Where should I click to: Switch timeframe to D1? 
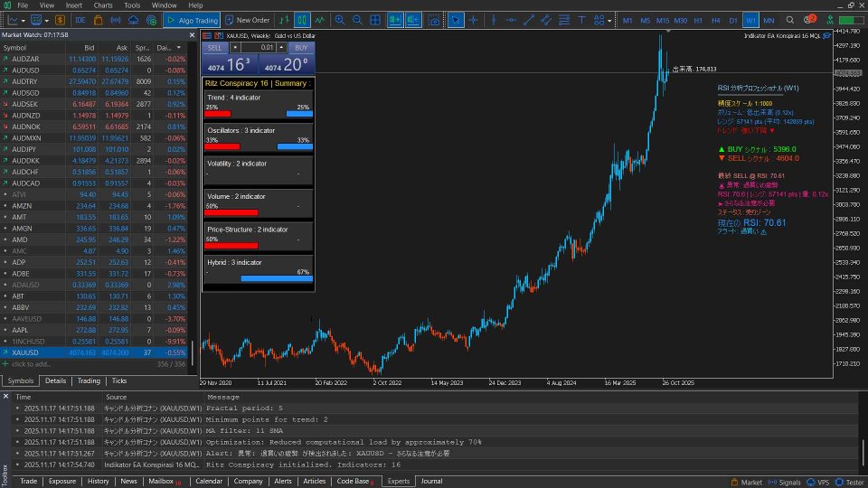point(733,21)
